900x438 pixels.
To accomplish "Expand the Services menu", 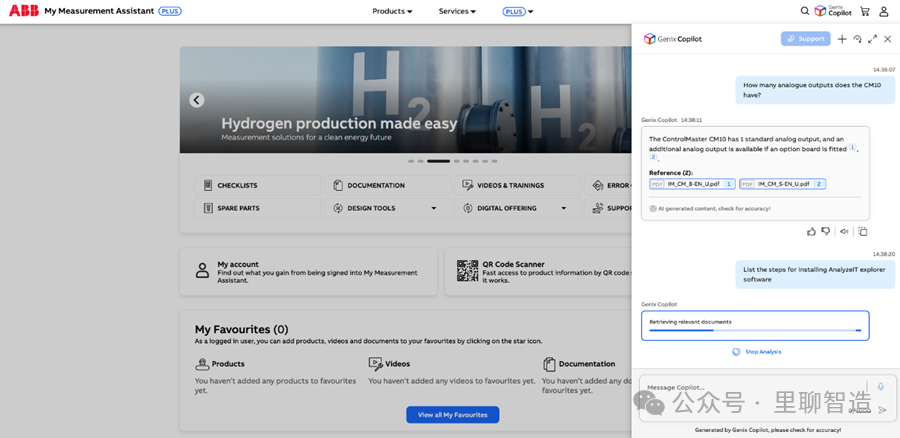I will click(x=457, y=11).
